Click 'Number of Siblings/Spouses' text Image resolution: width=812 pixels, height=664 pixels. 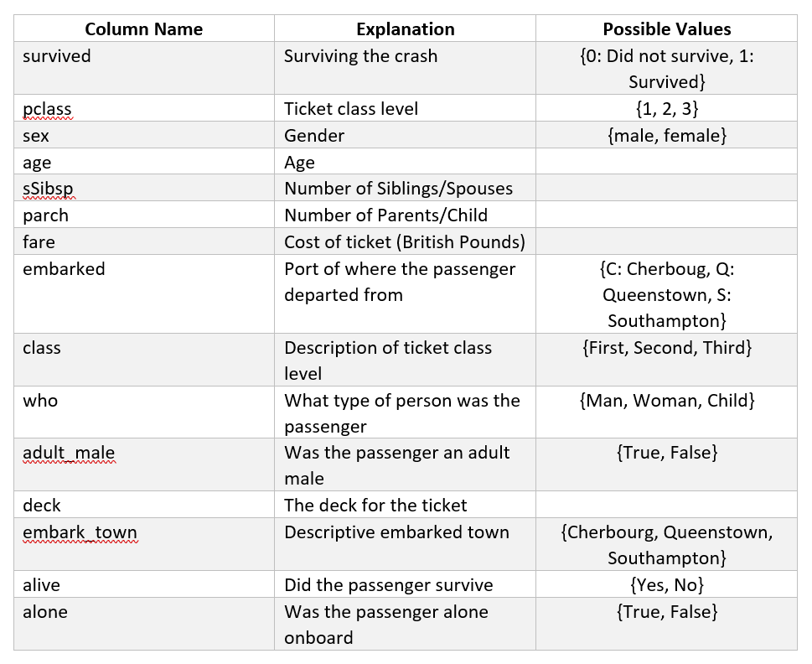point(398,189)
